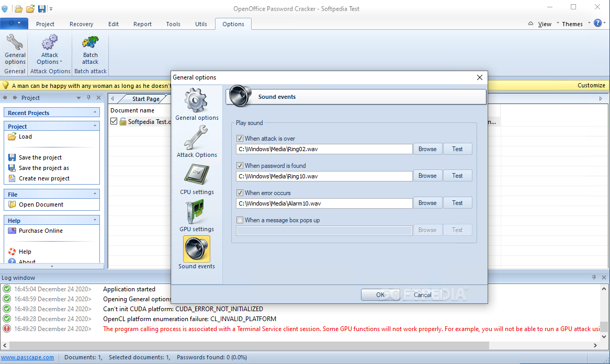Click Cancel in General options dialog
Screen dimensions: 610x364
click(x=423, y=295)
